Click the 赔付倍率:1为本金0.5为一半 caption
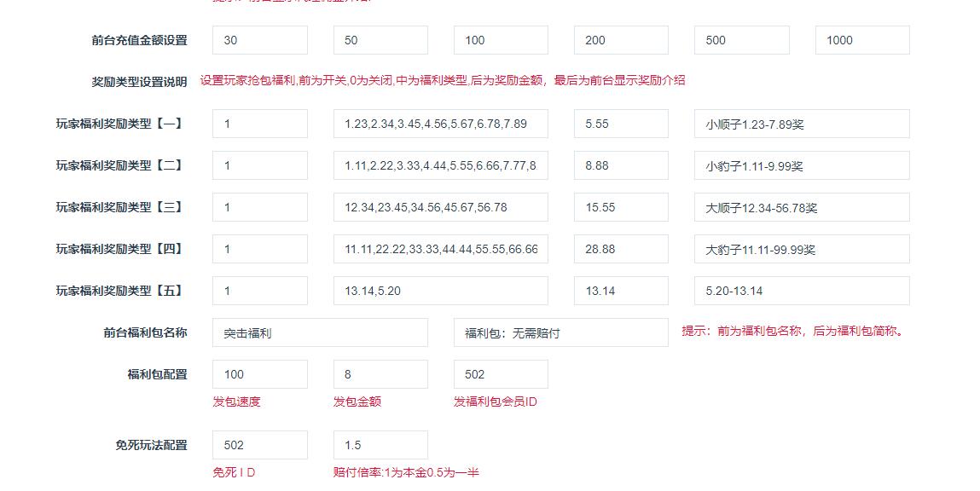This screenshot has width=980, height=491. coord(406,473)
